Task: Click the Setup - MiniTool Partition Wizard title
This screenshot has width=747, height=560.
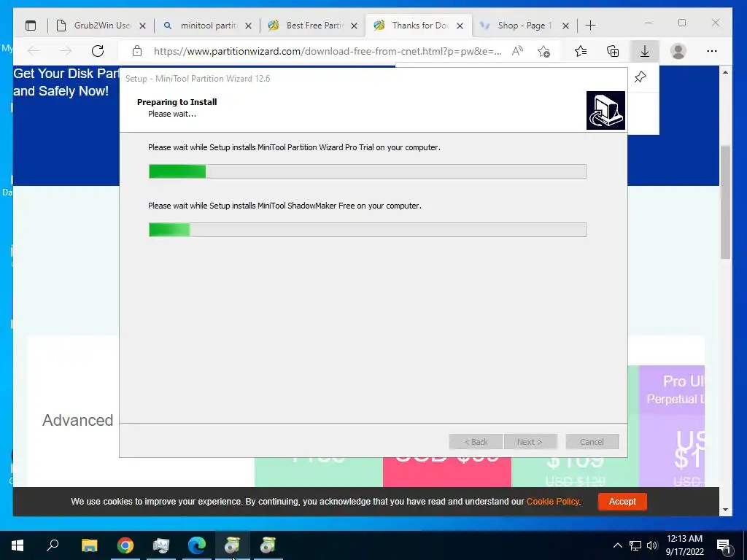Action: coord(198,79)
